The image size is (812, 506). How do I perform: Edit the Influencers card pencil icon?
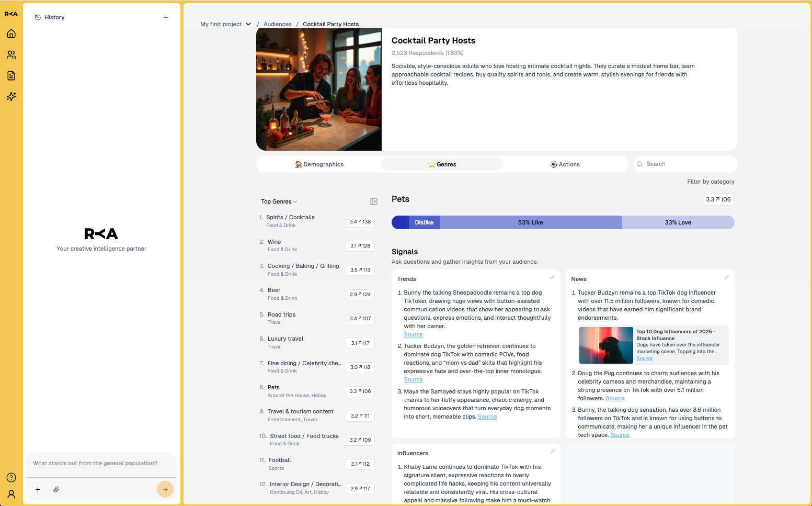pos(552,452)
